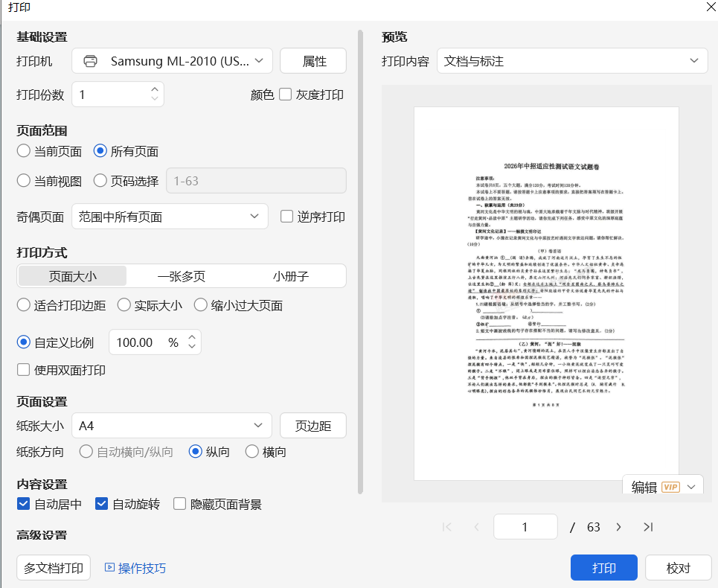The image size is (718, 588).
Task: Click the VIP badge on 编辑
Action: coord(670,488)
